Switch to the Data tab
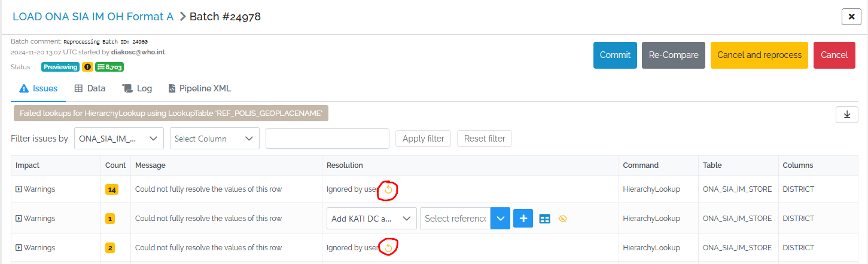The width and height of the screenshot is (868, 264). tap(90, 88)
